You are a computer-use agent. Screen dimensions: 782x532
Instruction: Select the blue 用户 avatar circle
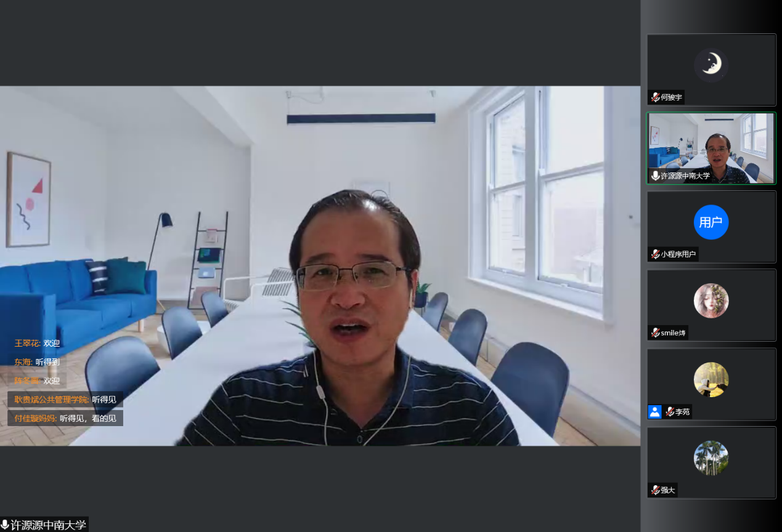(x=711, y=222)
